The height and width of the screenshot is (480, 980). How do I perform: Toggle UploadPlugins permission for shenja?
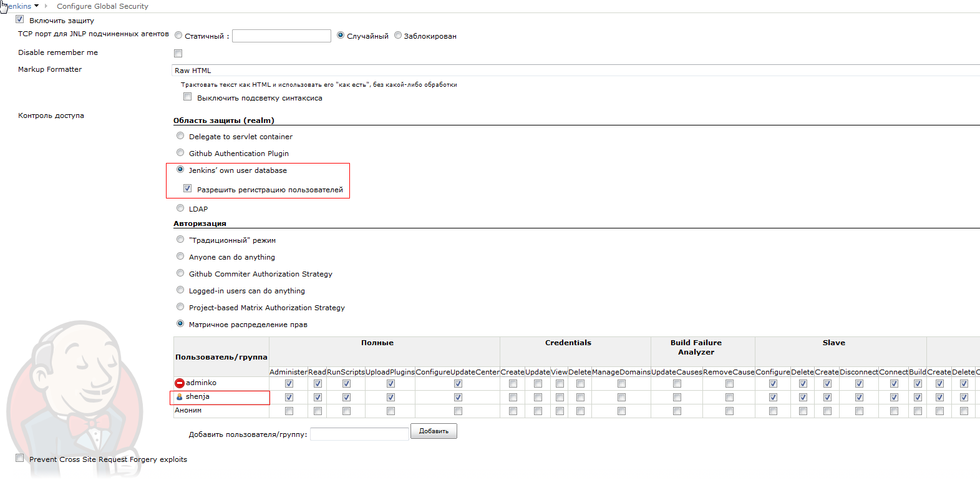pyautogui.click(x=391, y=398)
